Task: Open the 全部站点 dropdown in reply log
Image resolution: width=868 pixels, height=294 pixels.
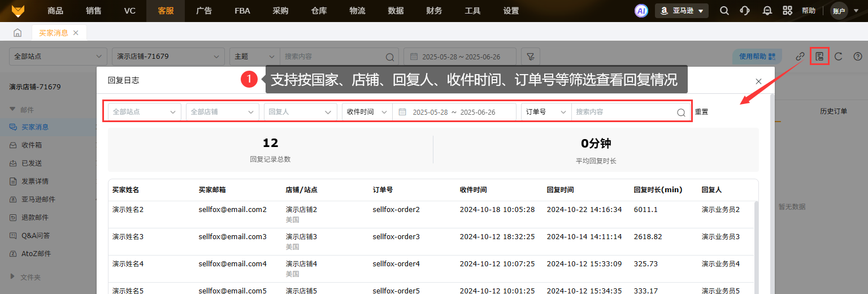Action: tap(144, 112)
